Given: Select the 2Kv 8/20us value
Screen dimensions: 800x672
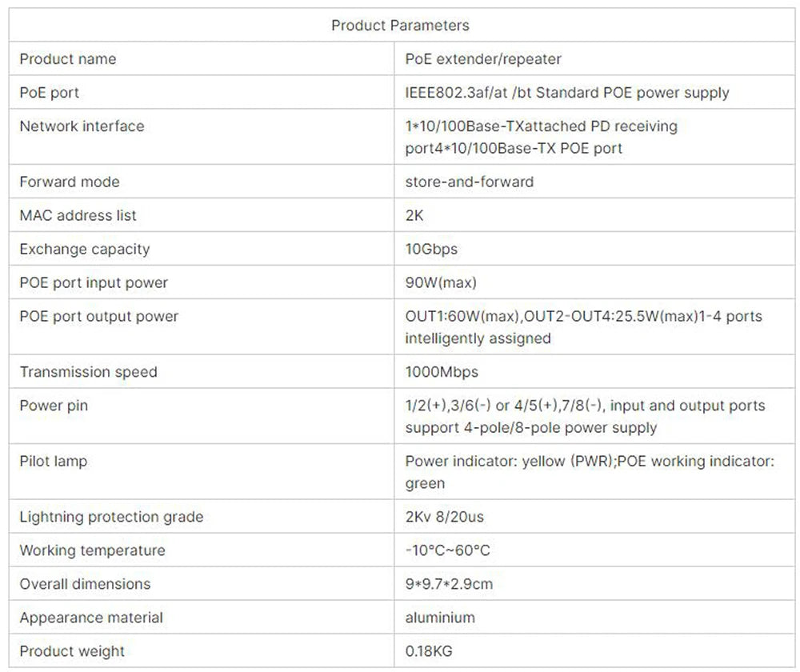Looking at the screenshot, I should [x=444, y=518].
